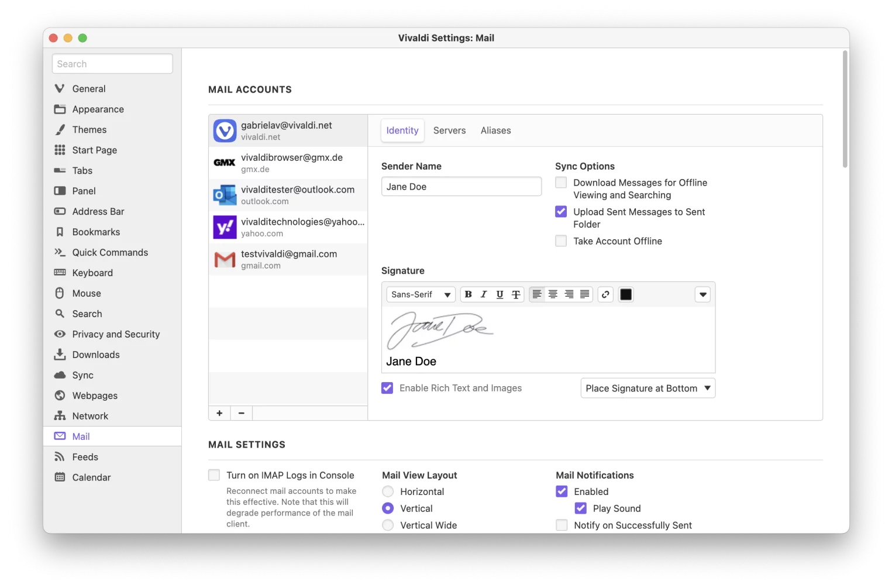Center-align the signature text

point(553,294)
